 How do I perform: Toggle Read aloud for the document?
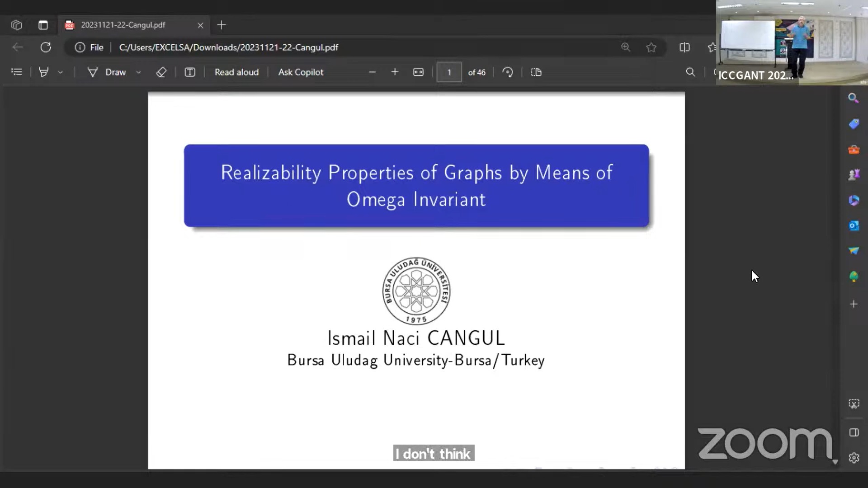[236, 72]
